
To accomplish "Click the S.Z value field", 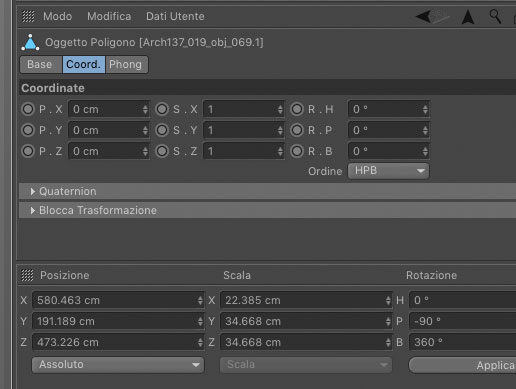I will [x=244, y=151].
